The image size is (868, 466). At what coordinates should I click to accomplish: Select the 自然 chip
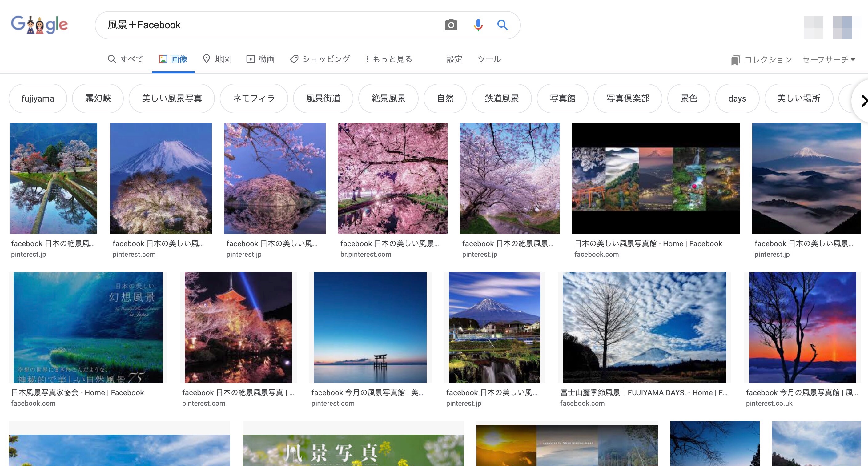tap(445, 98)
